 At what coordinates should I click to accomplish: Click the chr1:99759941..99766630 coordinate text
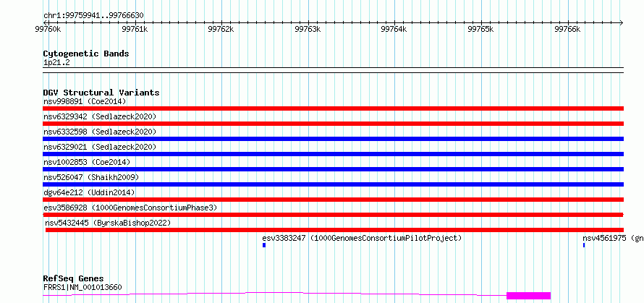93,16
